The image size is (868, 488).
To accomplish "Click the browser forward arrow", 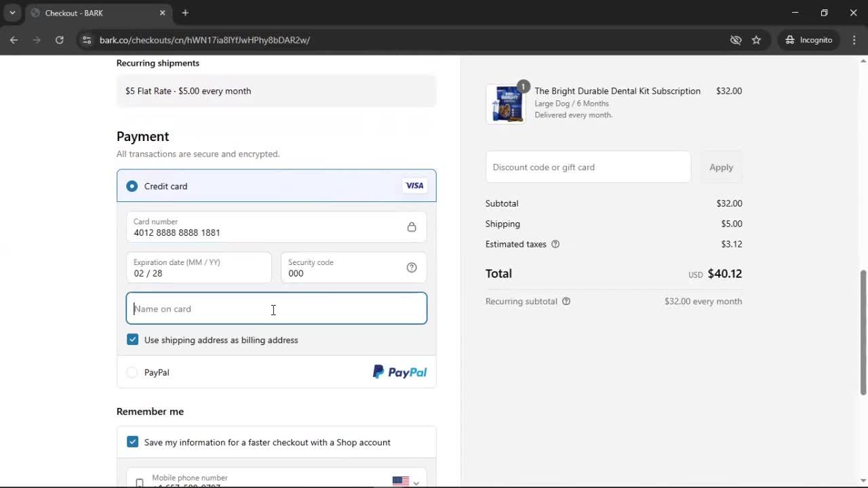I will (37, 40).
